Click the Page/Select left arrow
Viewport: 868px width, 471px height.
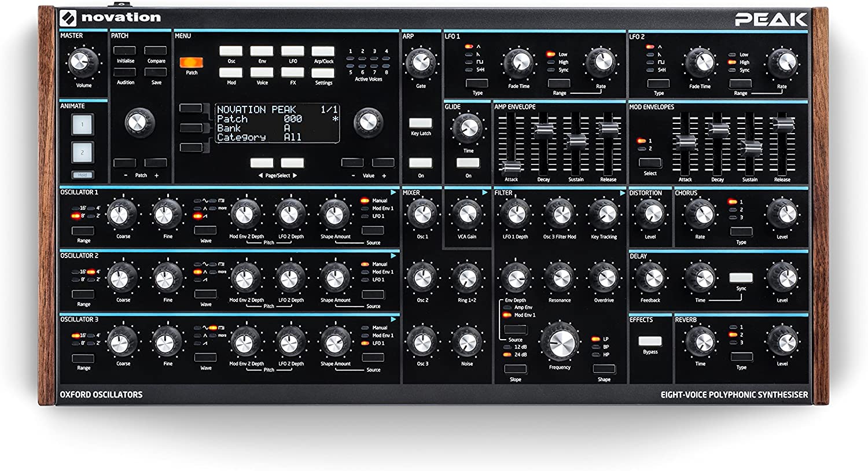262,163
